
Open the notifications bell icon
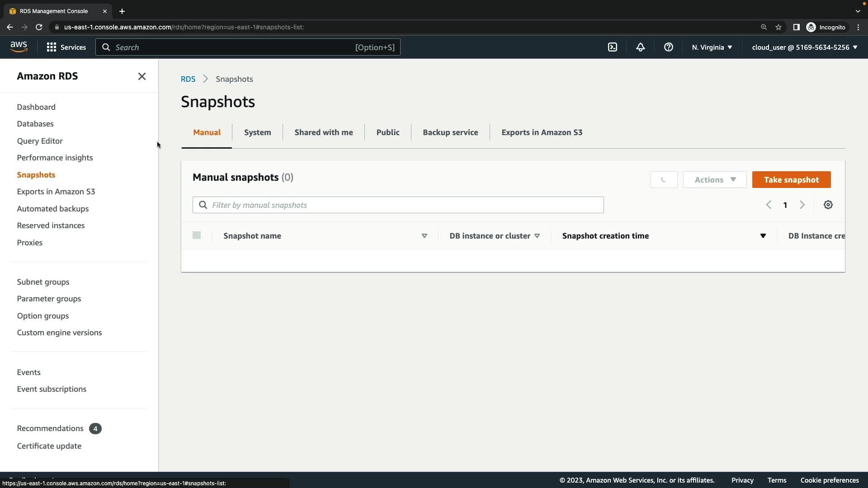tap(641, 47)
